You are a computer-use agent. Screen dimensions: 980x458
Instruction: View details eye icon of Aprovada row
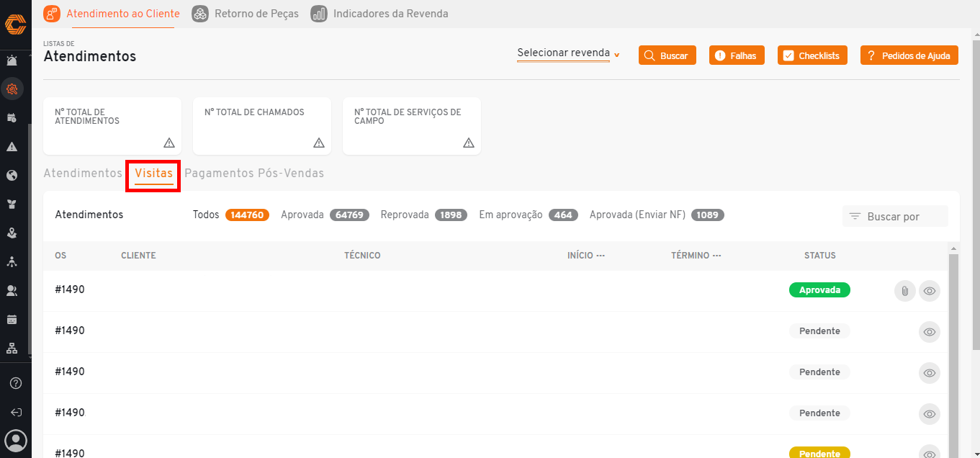[x=930, y=291]
